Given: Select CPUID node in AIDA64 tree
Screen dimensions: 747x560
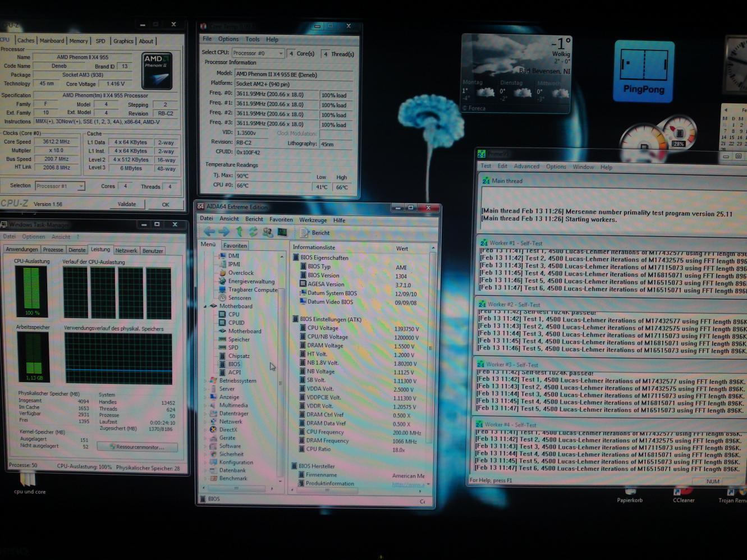Looking at the screenshot, I should [x=232, y=323].
